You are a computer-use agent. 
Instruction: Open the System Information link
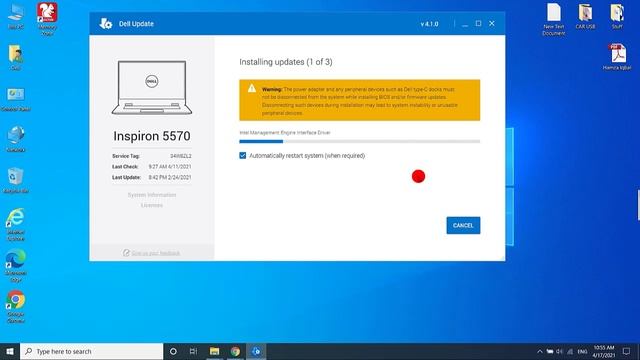pos(152,195)
